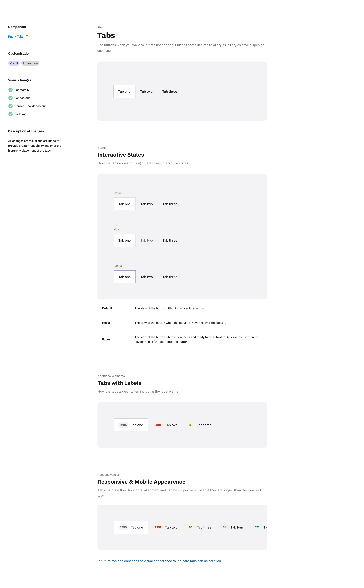Viewport: 364px width, 588px height.
Task: Select the focused Tab one under Focus
Action: (124, 277)
